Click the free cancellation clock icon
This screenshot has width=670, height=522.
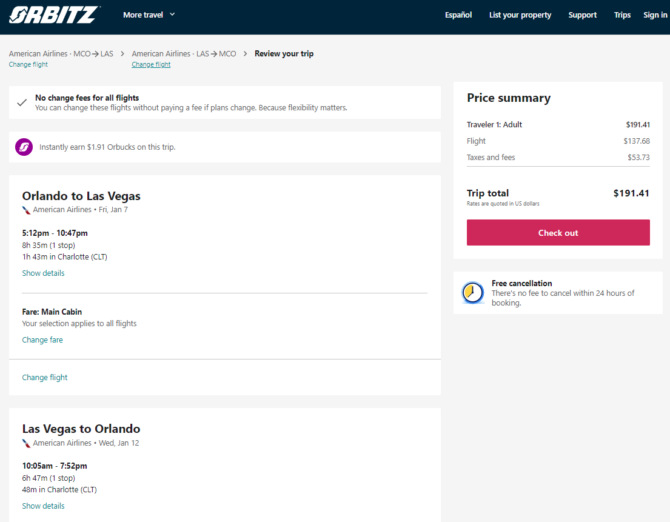coord(473,293)
